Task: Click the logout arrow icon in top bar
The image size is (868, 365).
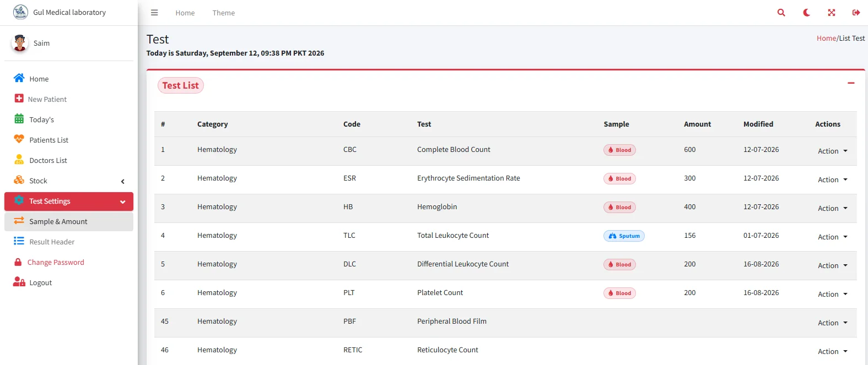Action: point(856,13)
